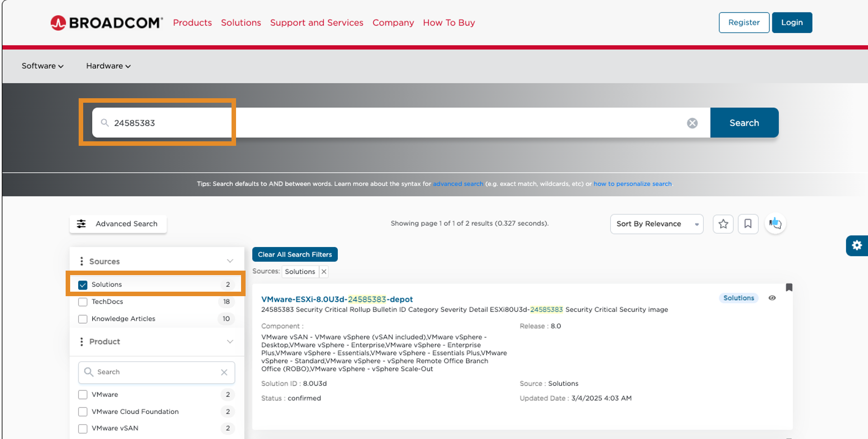The height and width of the screenshot is (439, 868).
Task: Click the magnifier in the Product search box
Action: (x=89, y=372)
